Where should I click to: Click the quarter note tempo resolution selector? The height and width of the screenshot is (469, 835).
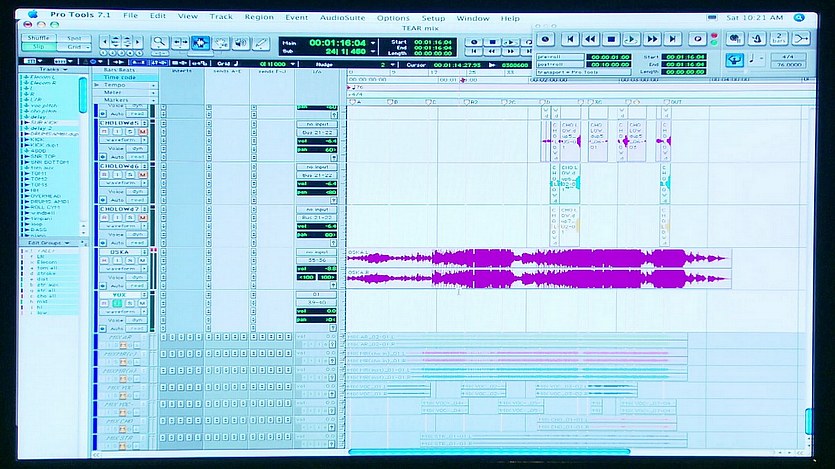[x=755, y=59]
